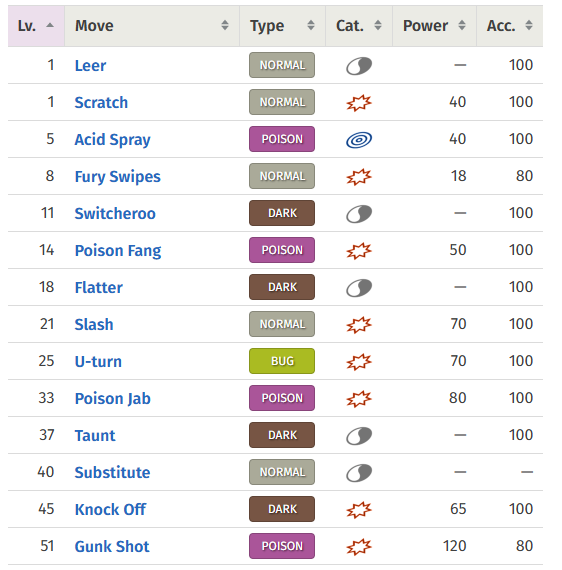Click the status category icon for Substitute
Screen dimensions: 562x570
coord(359,473)
